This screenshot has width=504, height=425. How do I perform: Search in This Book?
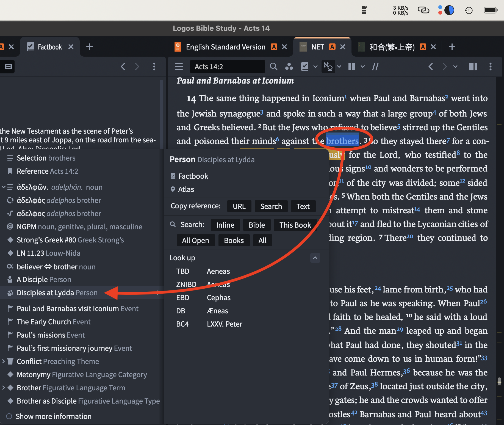(x=295, y=225)
